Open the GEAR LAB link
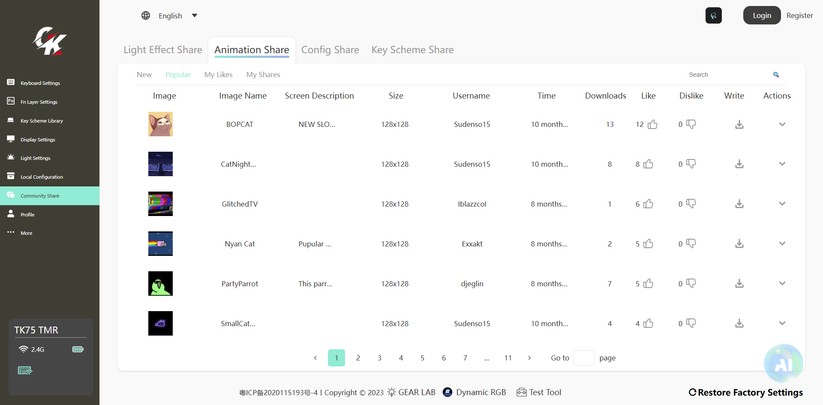The image size is (823, 405). (411, 392)
